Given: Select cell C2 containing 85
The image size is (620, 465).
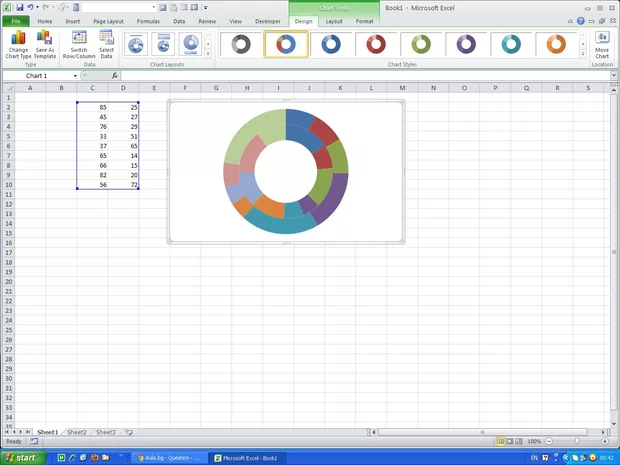Looking at the screenshot, I should (92, 107).
